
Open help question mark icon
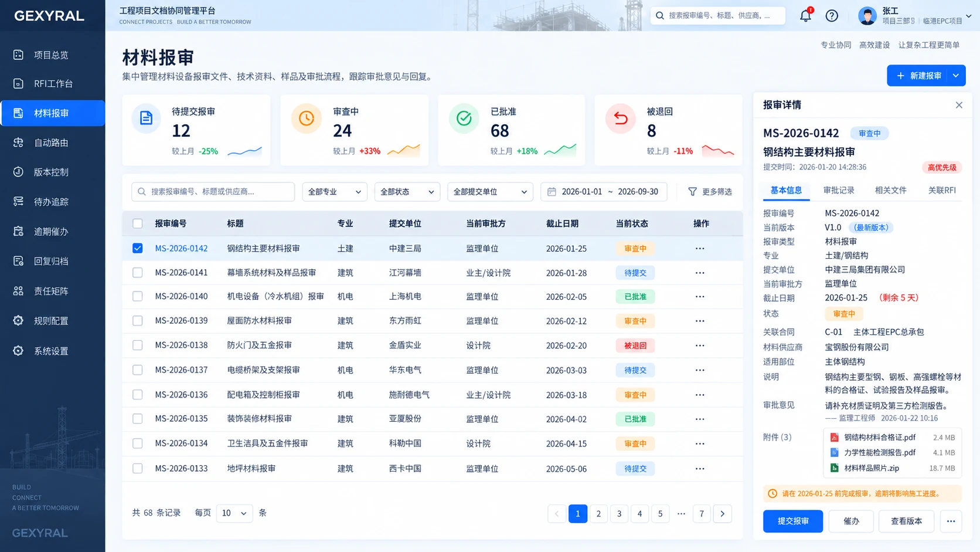tap(832, 16)
